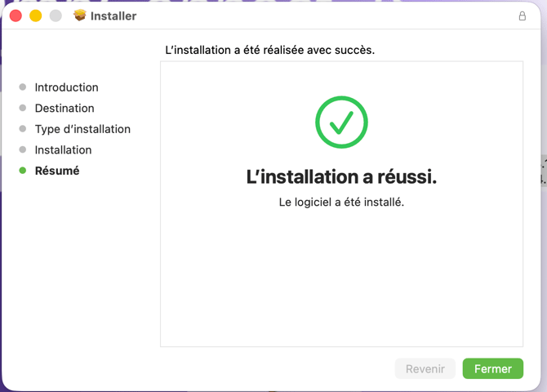The height and width of the screenshot is (392, 547).
Task: Click the gray bullet beside Type d'installation
Action: tap(23, 129)
